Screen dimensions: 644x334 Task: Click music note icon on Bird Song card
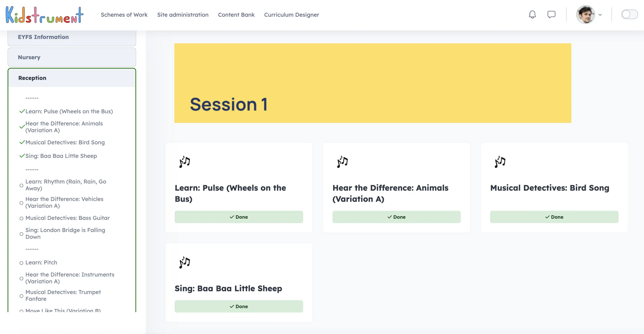coord(500,162)
